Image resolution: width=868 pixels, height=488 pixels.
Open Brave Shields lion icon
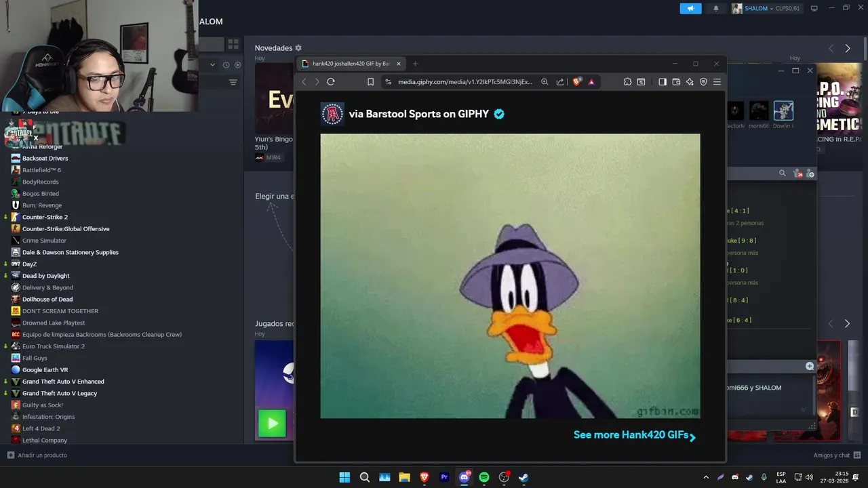(x=577, y=82)
